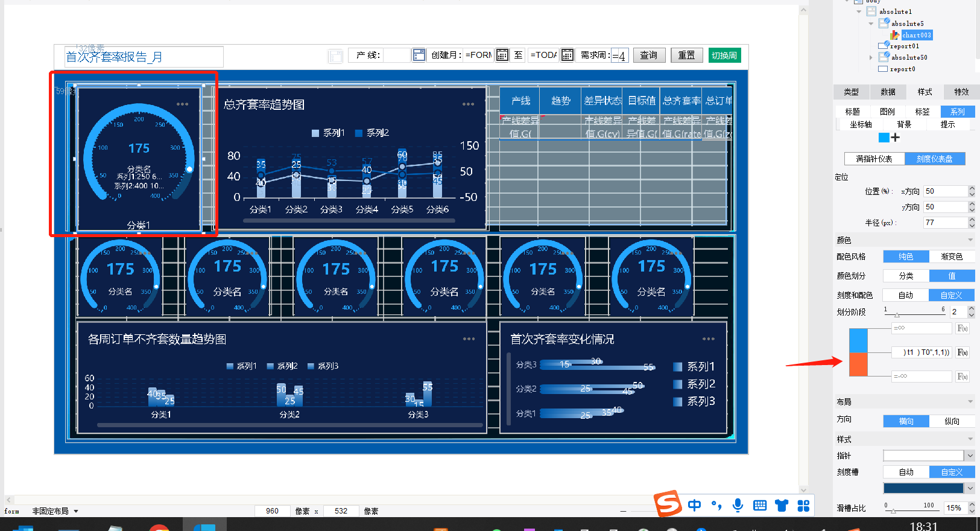The height and width of the screenshot is (531, 980).
Task: Select report01 in the component tree
Action: pos(904,46)
